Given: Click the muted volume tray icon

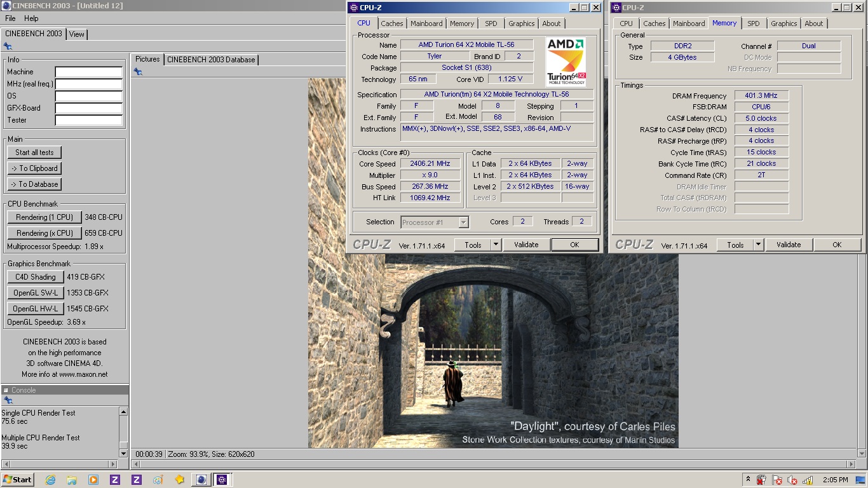Looking at the screenshot, I should pos(792,480).
